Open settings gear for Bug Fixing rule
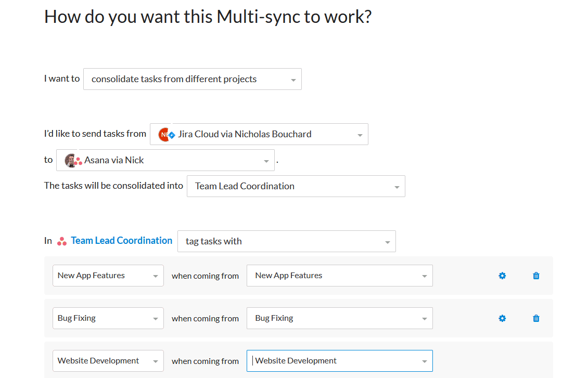 click(502, 318)
